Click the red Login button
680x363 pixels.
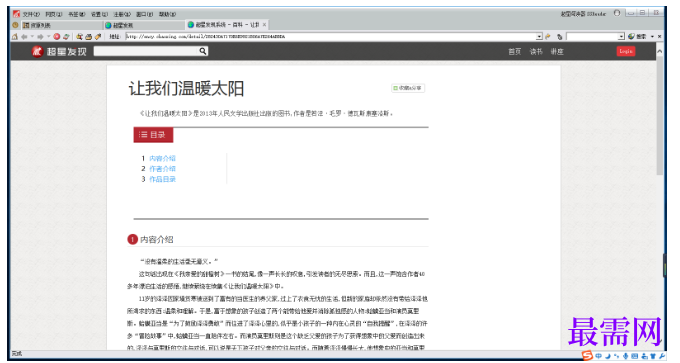pos(626,51)
